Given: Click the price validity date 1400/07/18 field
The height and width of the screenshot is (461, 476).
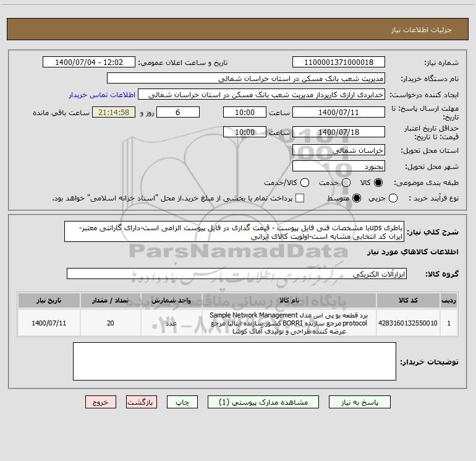Looking at the screenshot, I should (x=339, y=132).
